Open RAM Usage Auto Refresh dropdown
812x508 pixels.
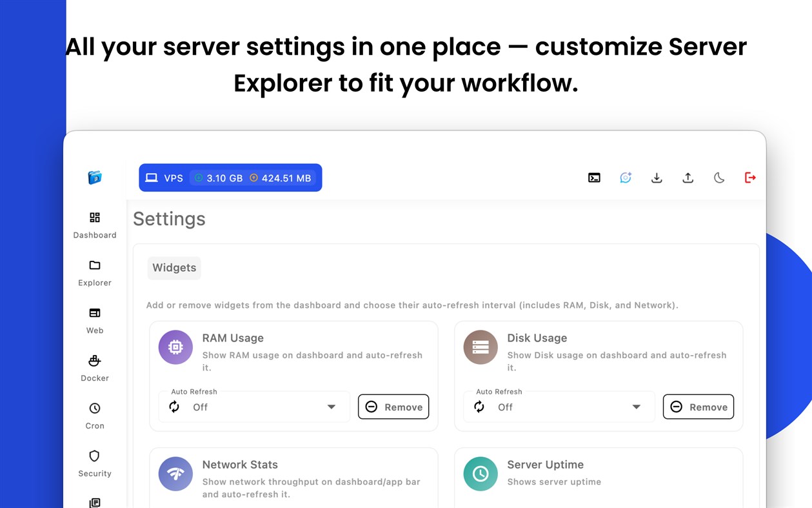tap(254, 407)
